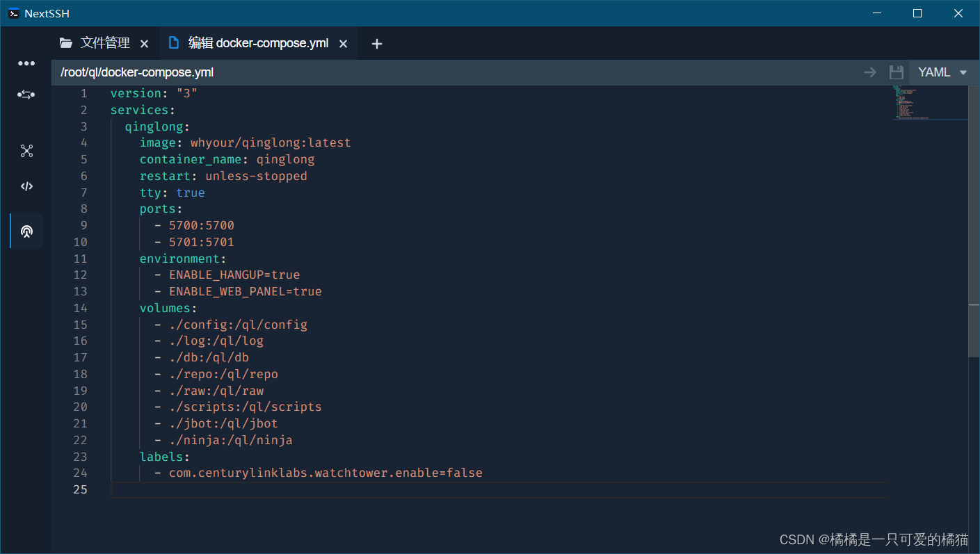This screenshot has height=554, width=980.
Task: Close the 编辑 docker-compose.yml tab
Action: (x=343, y=44)
